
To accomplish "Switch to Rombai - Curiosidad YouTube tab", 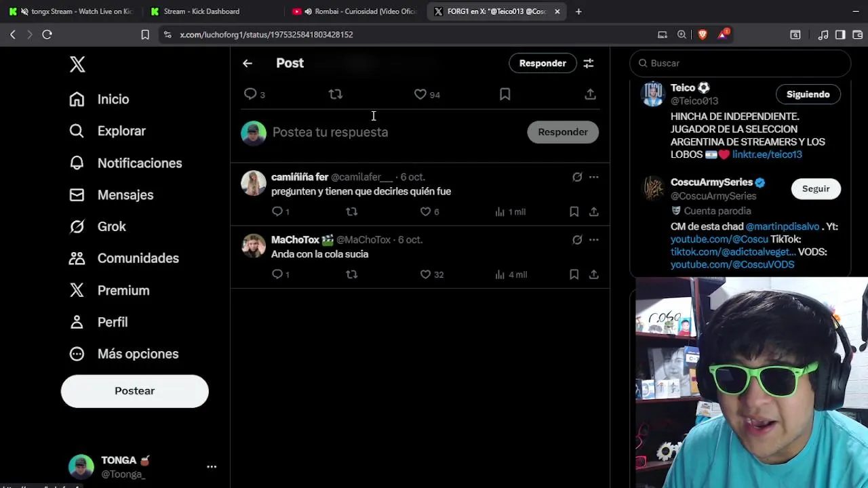I will click(353, 12).
